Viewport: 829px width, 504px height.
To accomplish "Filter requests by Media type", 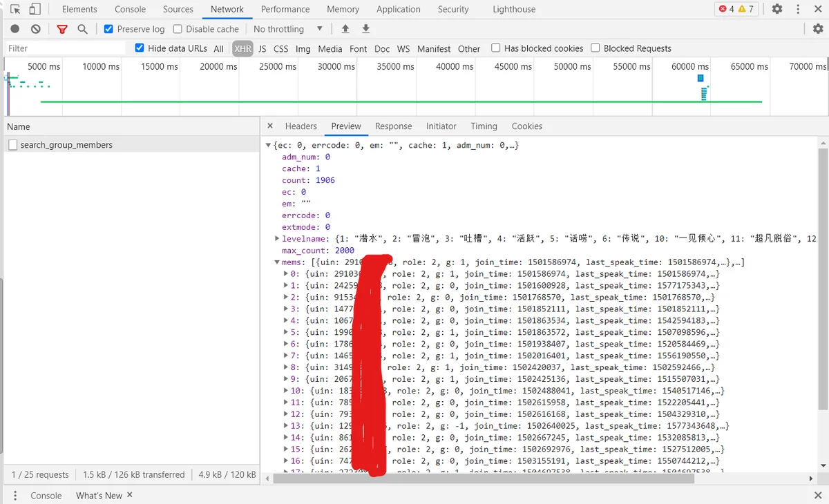I will click(330, 49).
